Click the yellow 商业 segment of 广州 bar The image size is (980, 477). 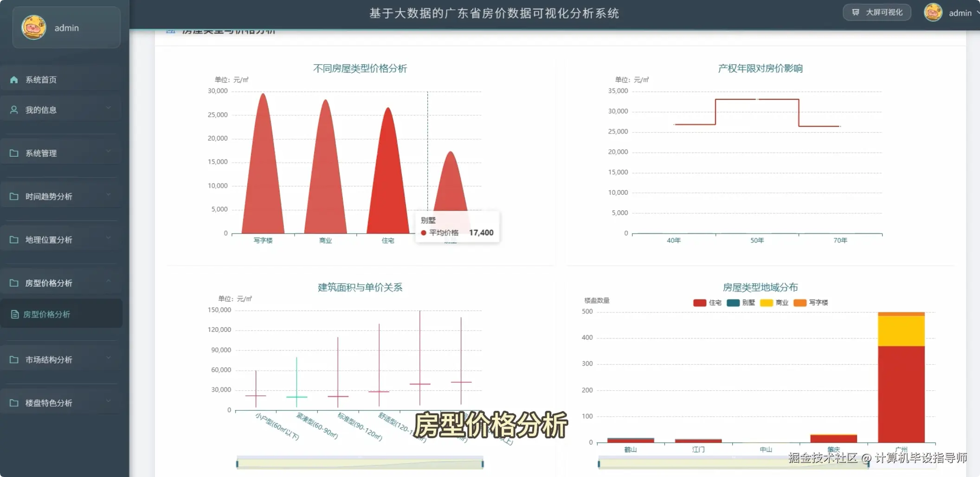pyautogui.click(x=901, y=331)
